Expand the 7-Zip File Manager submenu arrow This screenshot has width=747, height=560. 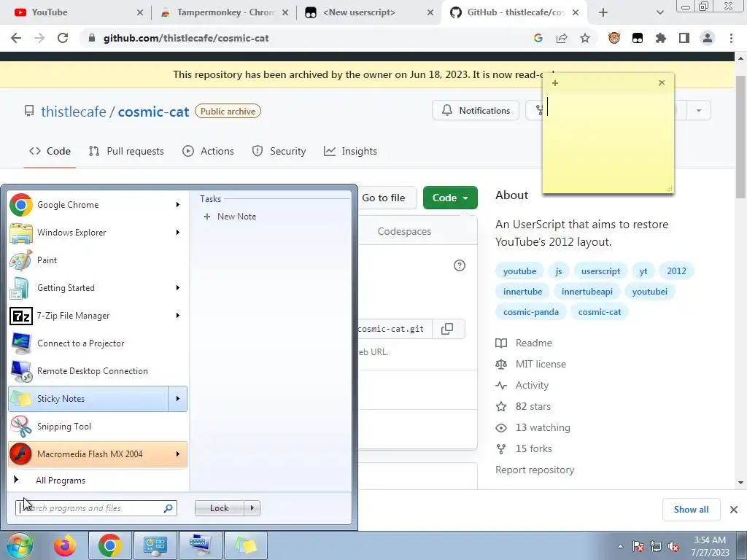tap(178, 315)
